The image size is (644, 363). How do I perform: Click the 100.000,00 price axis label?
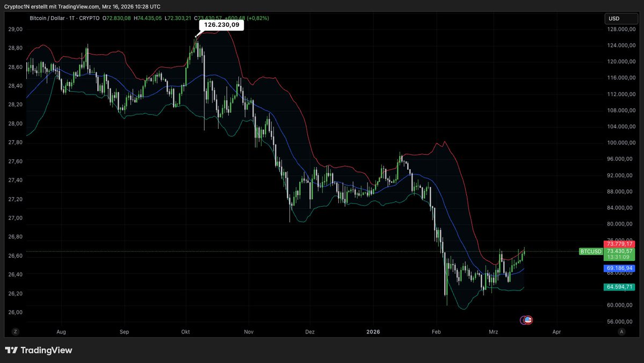pos(621,142)
